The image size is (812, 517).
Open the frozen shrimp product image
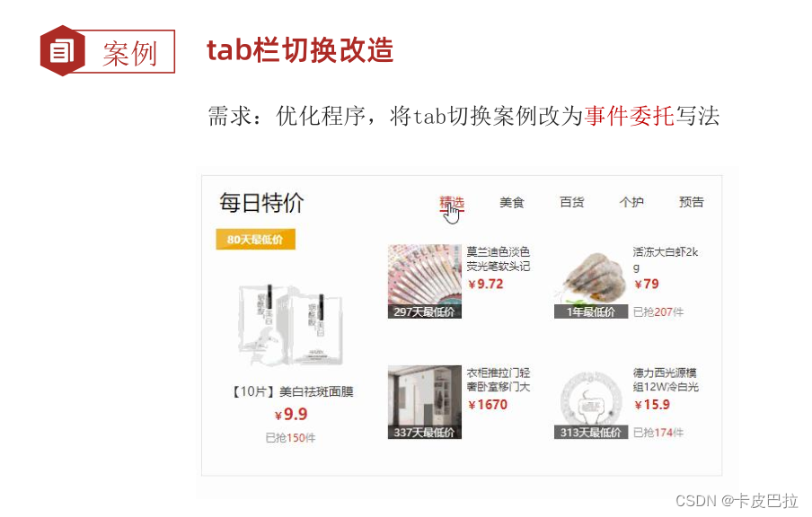[591, 281]
